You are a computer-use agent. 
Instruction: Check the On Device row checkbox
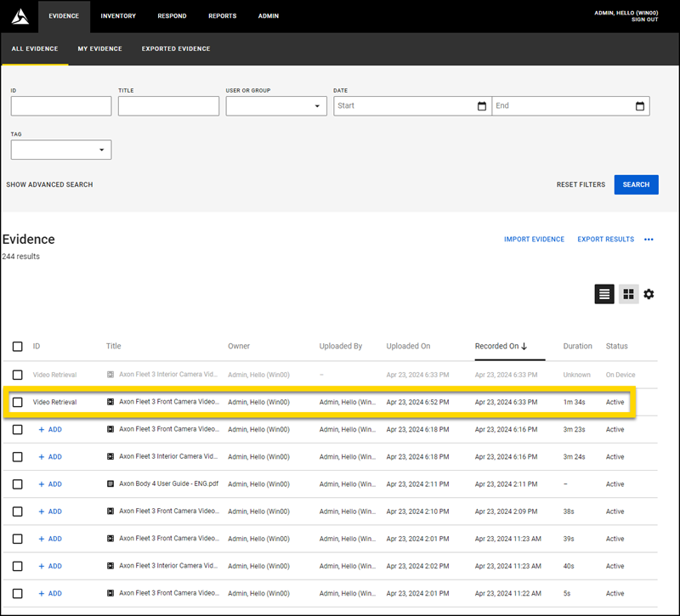coord(17,375)
